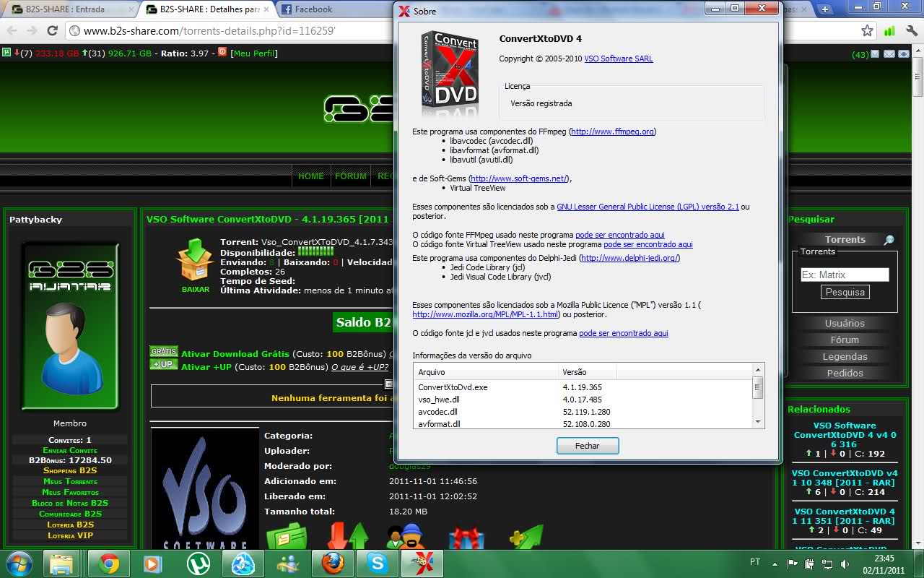Viewport: 924px width, 578px height.
Task: Click Shopping B2S link
Action: point(70,470)
